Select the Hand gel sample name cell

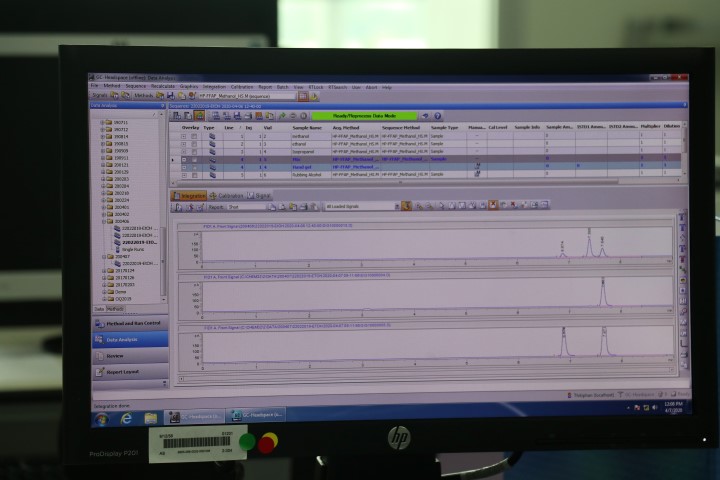click(x=300, y=167)
